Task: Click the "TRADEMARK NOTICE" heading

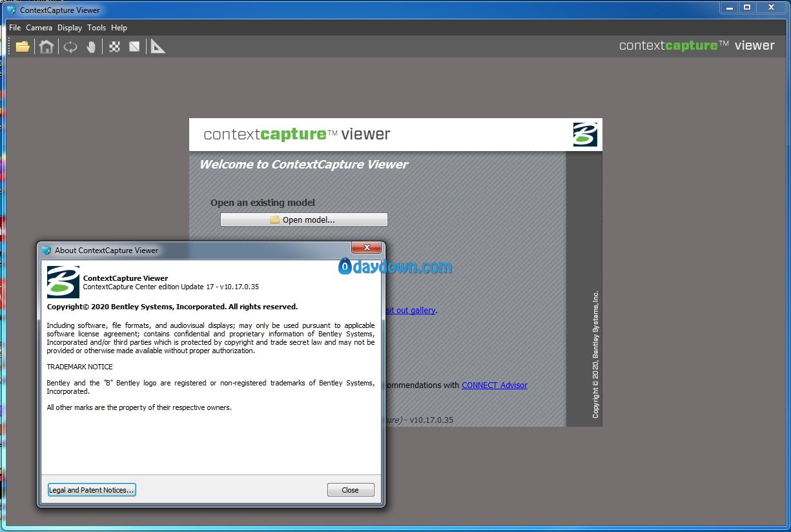Action: click(x=79, y=367)
